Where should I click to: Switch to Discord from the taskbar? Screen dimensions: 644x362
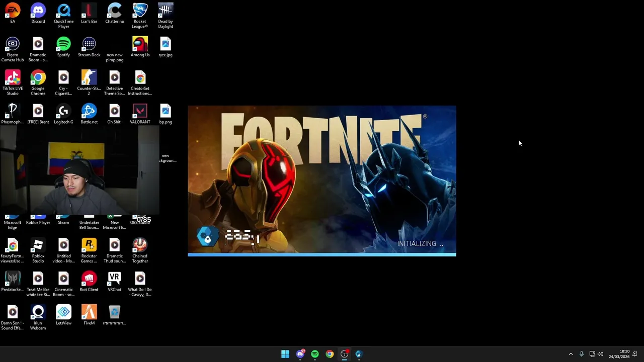coord(300,354)
